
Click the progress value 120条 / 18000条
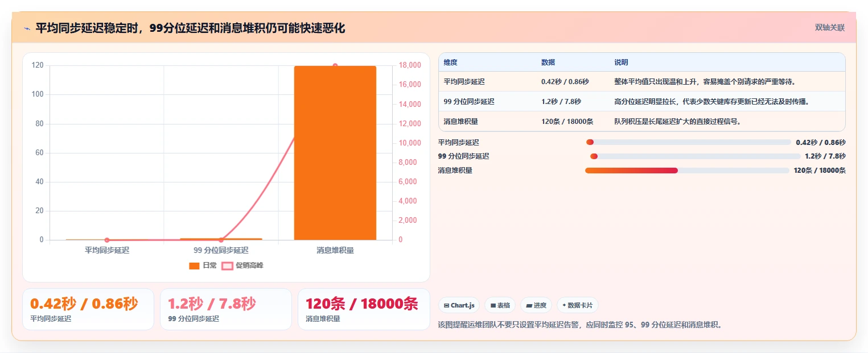point(820,171)
